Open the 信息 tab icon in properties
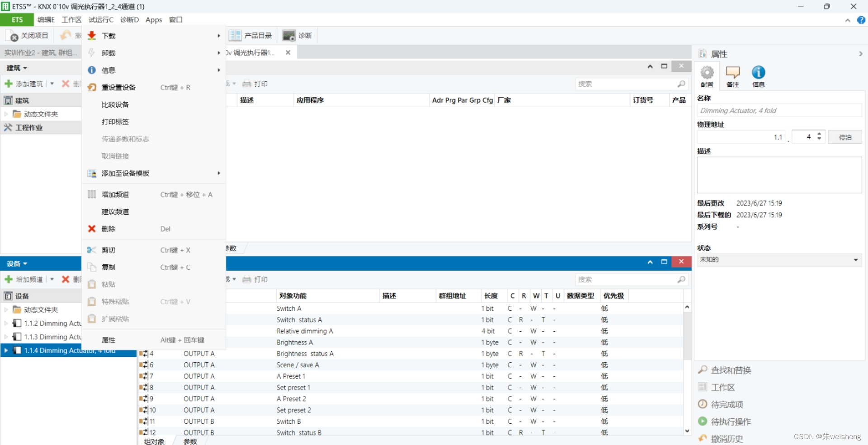 [x=758, y=73]
